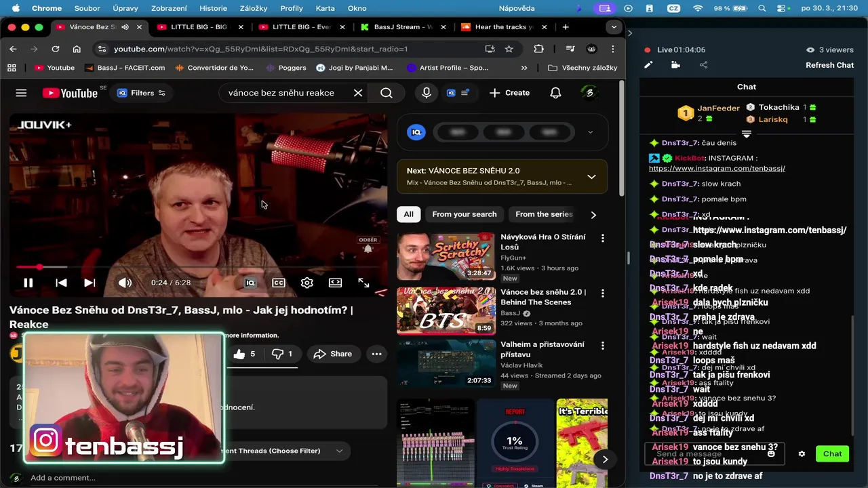Click Refresh Chat in stream panel
Viewport: 868px width, 488px height.
pos(829,65)
